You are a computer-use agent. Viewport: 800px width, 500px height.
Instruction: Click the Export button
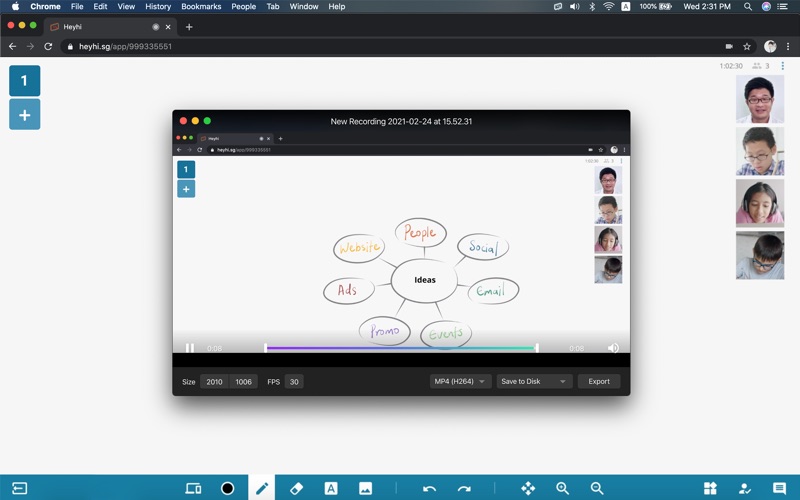(x=598, y=382)
